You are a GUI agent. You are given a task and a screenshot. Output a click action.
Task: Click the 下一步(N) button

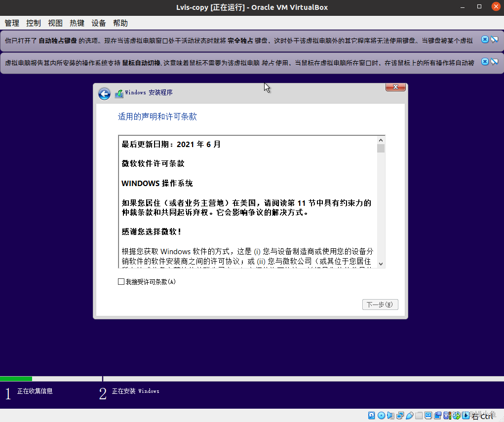coord(380,305)
